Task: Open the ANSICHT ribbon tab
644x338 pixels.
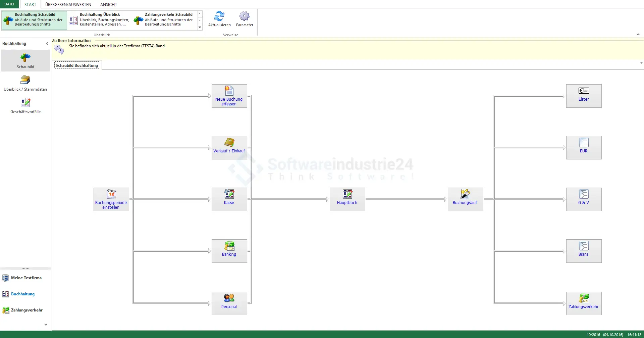Action: coord(108,4)
